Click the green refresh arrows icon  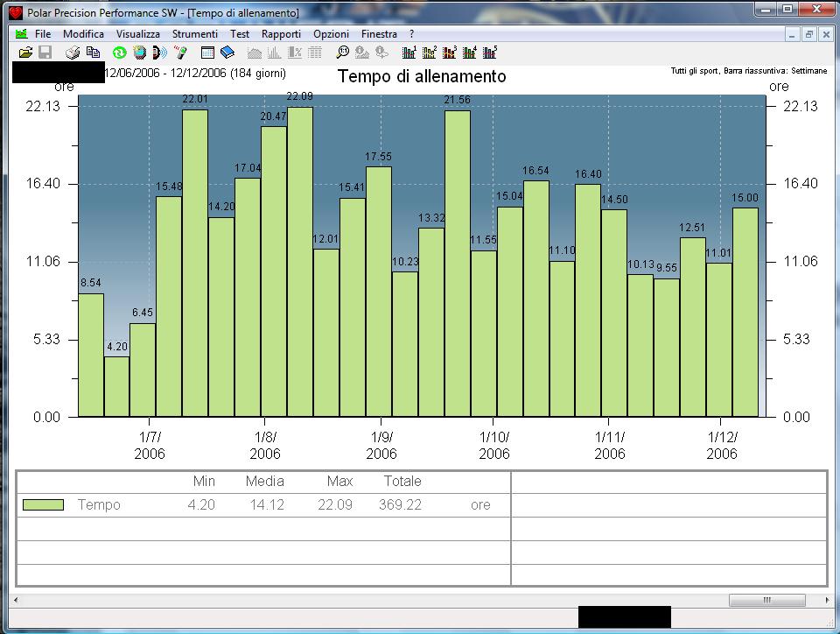120,53
